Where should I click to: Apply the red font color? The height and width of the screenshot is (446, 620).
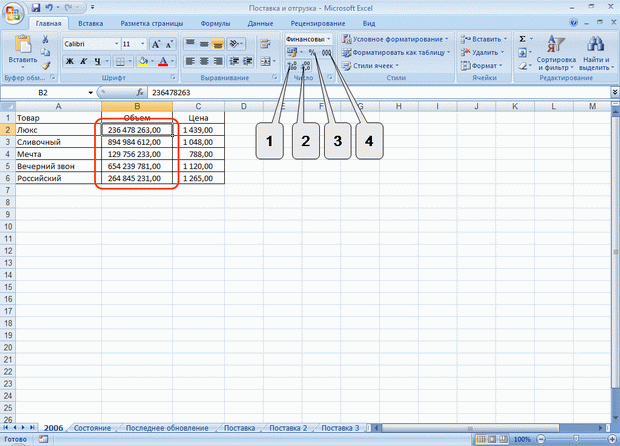coord(163,61)
